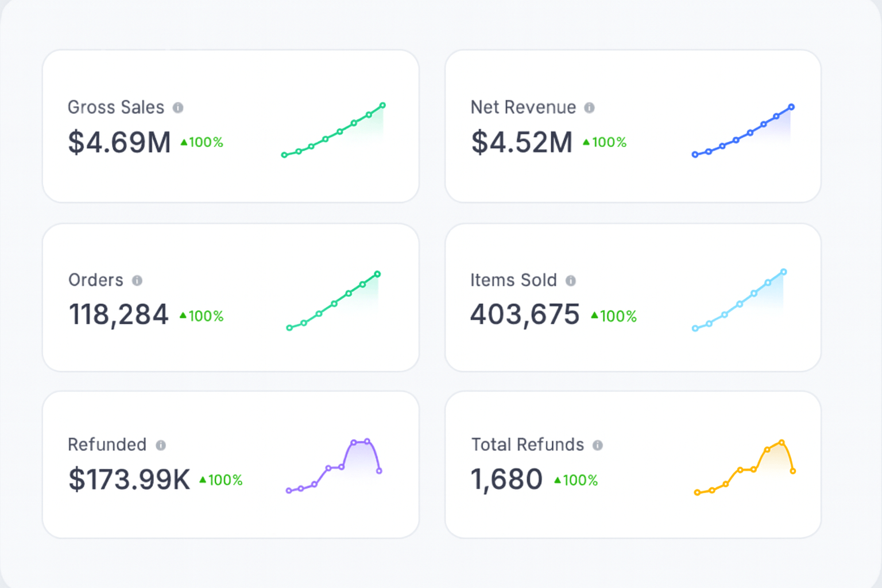The width and height of the screenshot is (882, 588).
Task: Click the first data point on the Orders sparkline
Action: click(x=288, y=327)
